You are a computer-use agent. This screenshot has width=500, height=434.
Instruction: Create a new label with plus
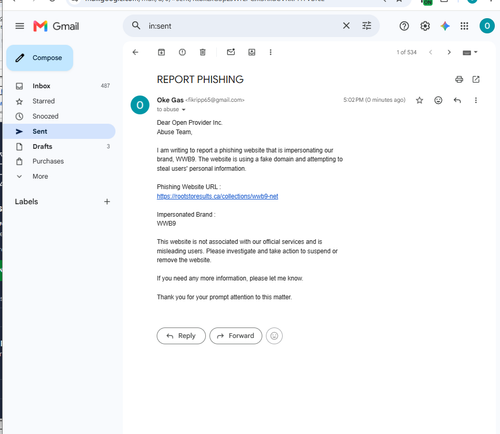pyautogui.click(x=107, y=202)
